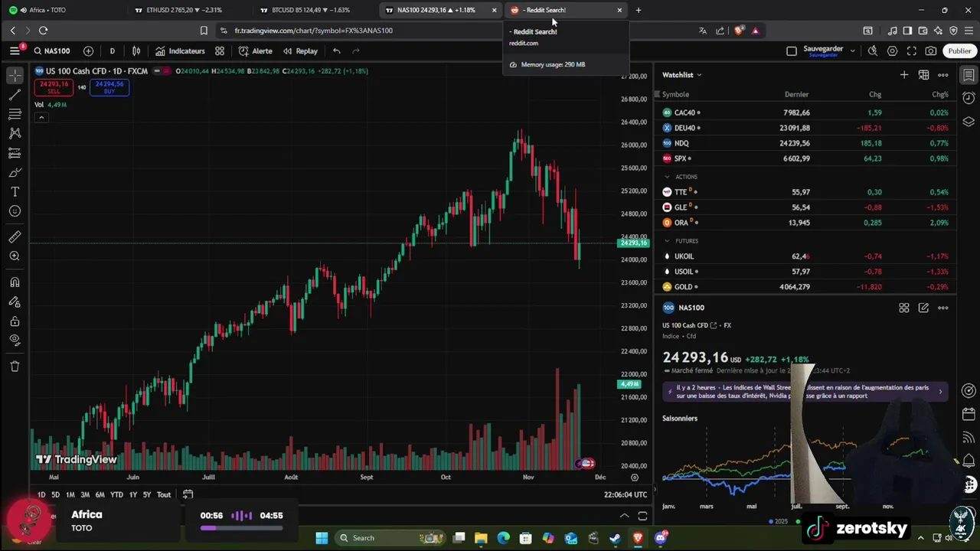The image size is (980, 551).
Task: Open the Steam taskbar icon
Action: (x=615, y=538)
